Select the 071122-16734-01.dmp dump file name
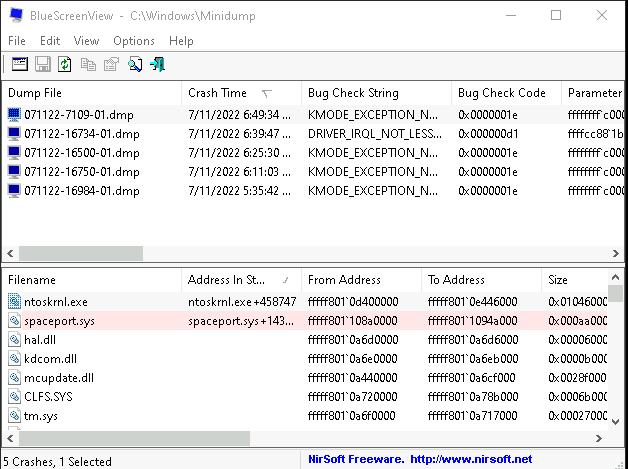 (82, 134)
